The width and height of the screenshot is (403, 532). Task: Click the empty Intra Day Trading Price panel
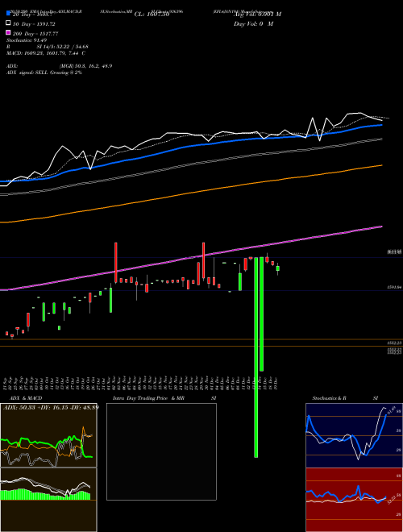tap(161, 451)
